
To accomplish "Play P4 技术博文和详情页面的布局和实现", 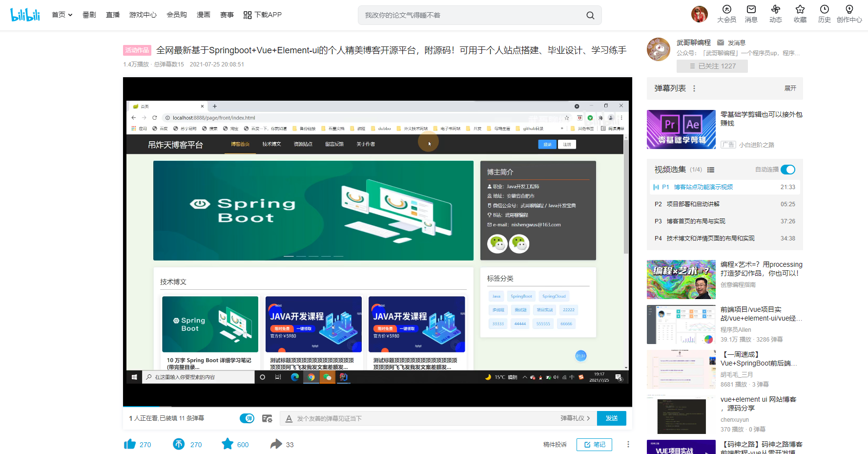I will 724,238.
